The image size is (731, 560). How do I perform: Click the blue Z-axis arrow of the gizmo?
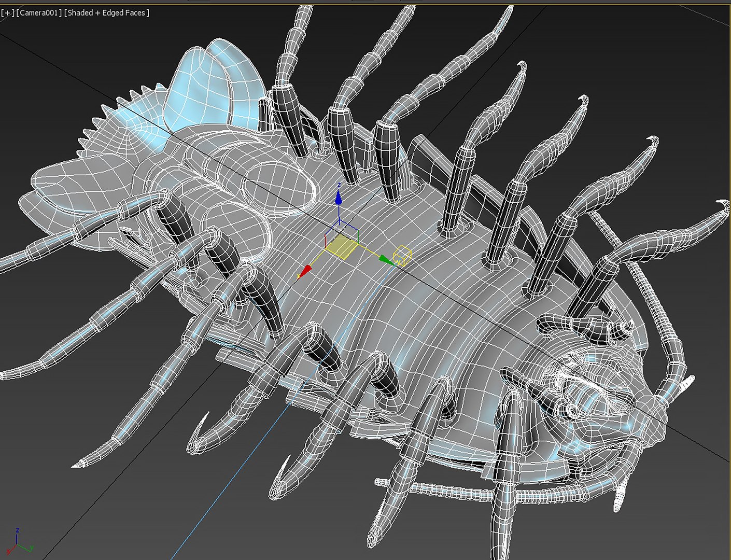pos(339,198)
